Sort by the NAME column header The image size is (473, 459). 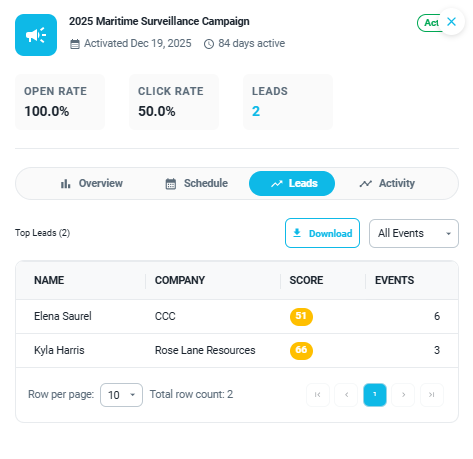click(x=49, y=280)
